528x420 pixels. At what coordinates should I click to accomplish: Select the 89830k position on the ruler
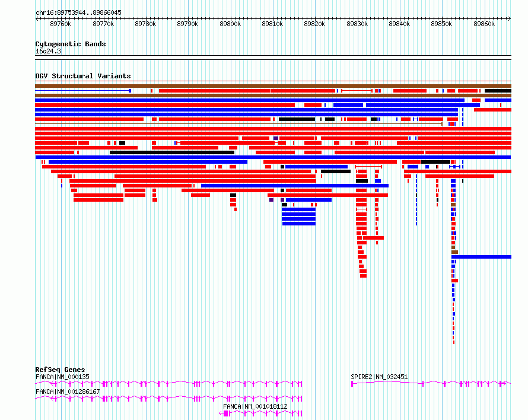357,24
